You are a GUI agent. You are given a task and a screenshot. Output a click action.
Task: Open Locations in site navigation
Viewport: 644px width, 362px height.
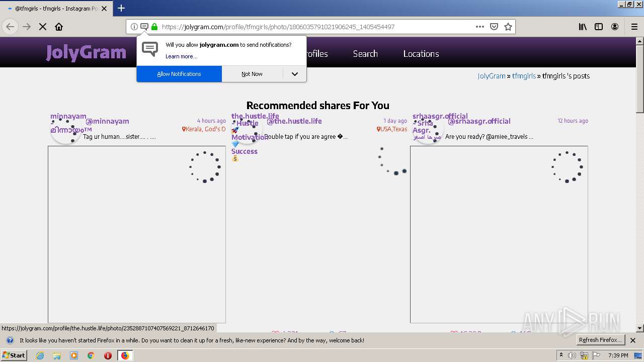click(x=421, y=54)
